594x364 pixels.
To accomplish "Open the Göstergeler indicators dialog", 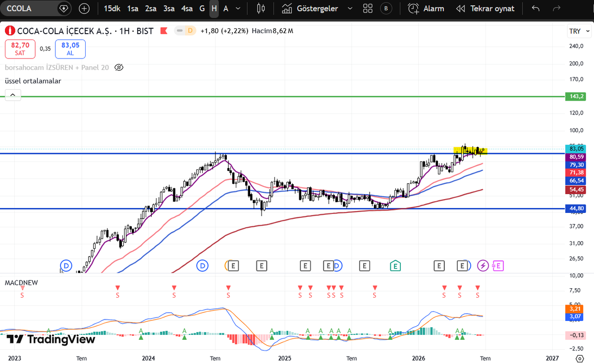I will [x=310, y=8].
